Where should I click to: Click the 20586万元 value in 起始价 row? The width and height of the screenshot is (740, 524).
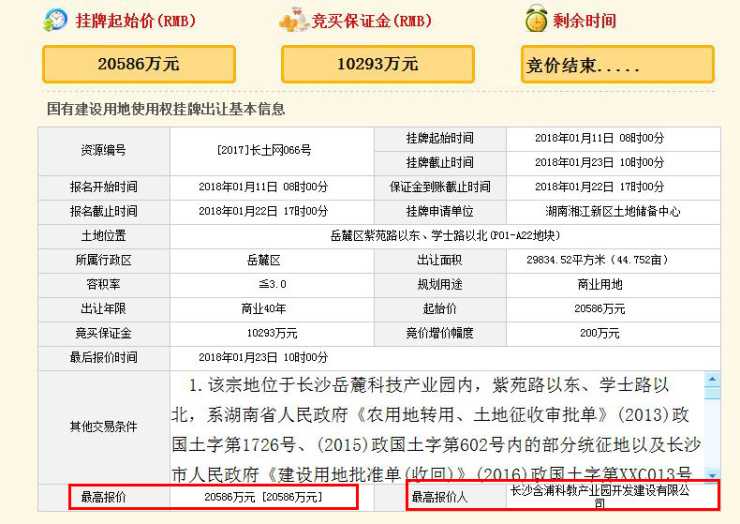(600, 309)
